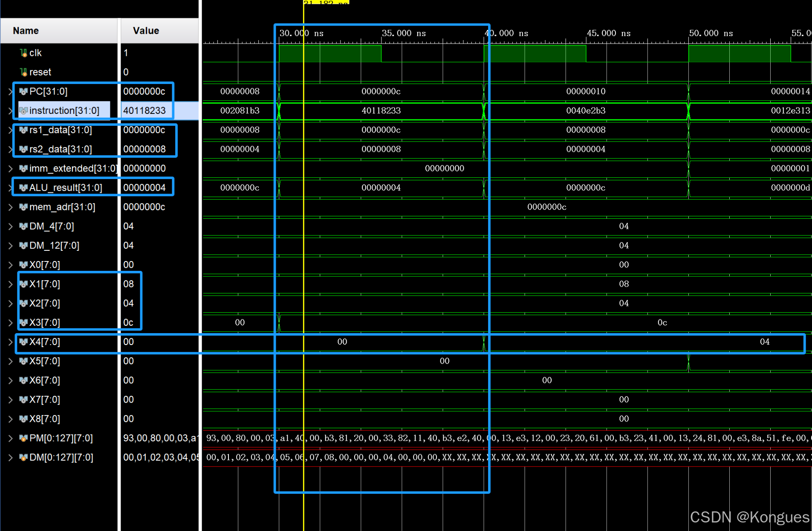
Task: Select the clk signal name
Action: [x=35, y=53]
